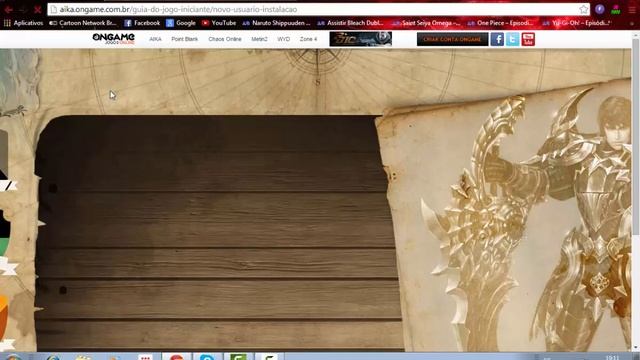Open Cartoon Network bookmark

83,23
